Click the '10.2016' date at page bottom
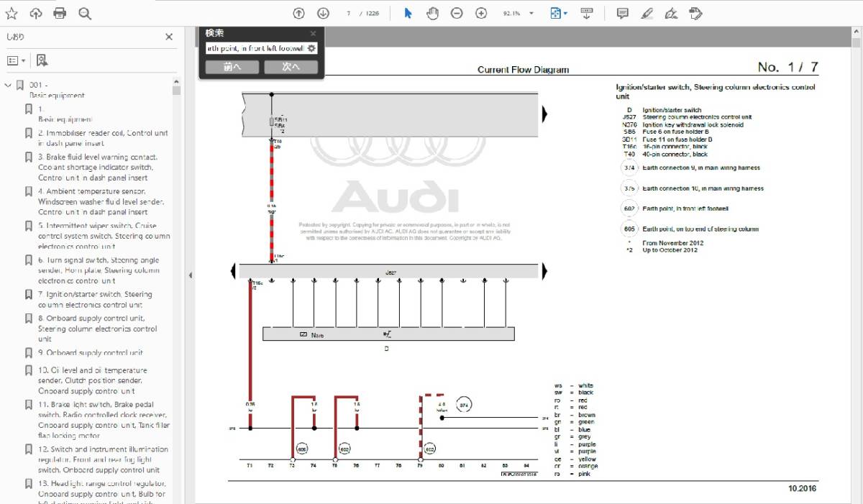 coord(803,489)
